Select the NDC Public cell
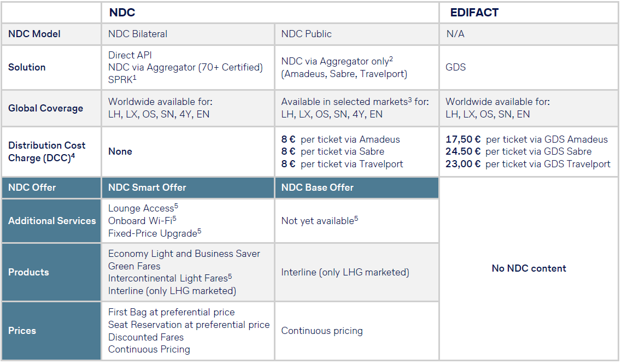Image resolution: width=622 pixels, height=364 pixels. coord(306,34)
